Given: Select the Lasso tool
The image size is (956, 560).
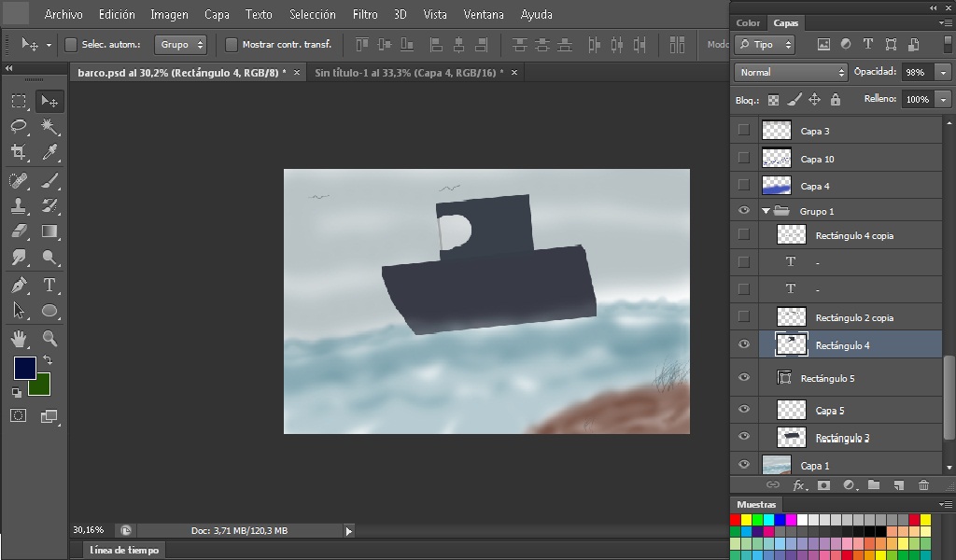Looking at the screenshot, I should point(19,126).
